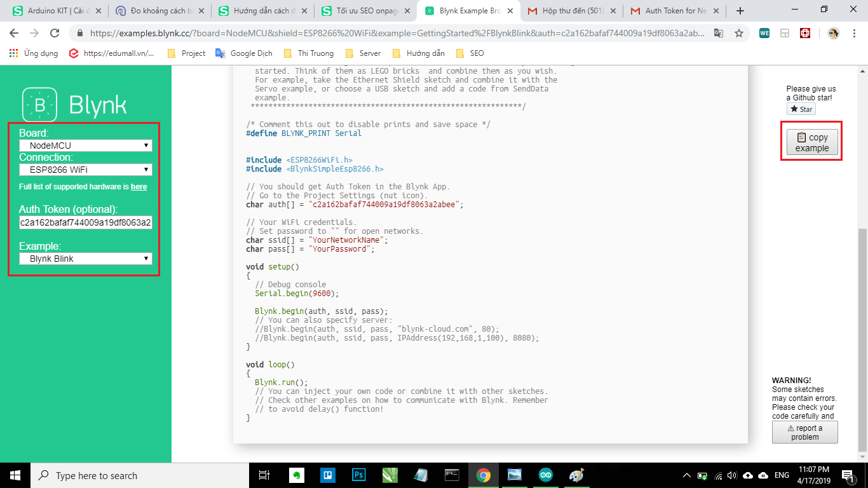Open a new browser tab
This screenshot has height=488, width=868.
pyautogui.click(x=740, y=11)
